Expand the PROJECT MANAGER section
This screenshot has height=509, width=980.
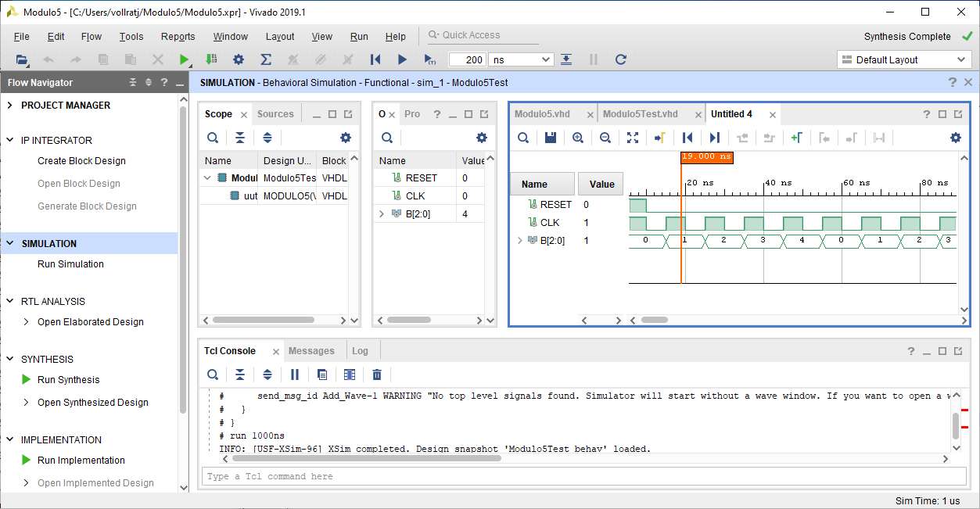10,106
